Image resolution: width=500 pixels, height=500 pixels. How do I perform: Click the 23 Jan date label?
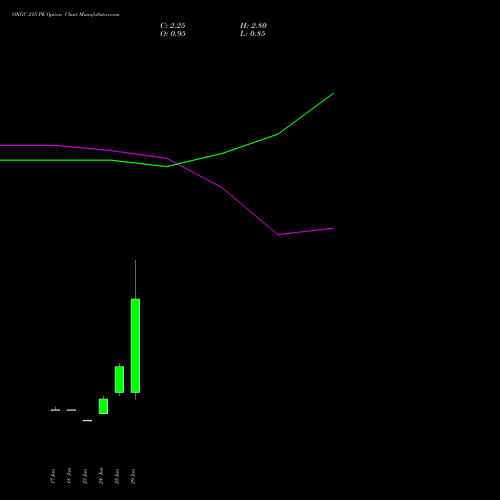click(x=85, y=476)
